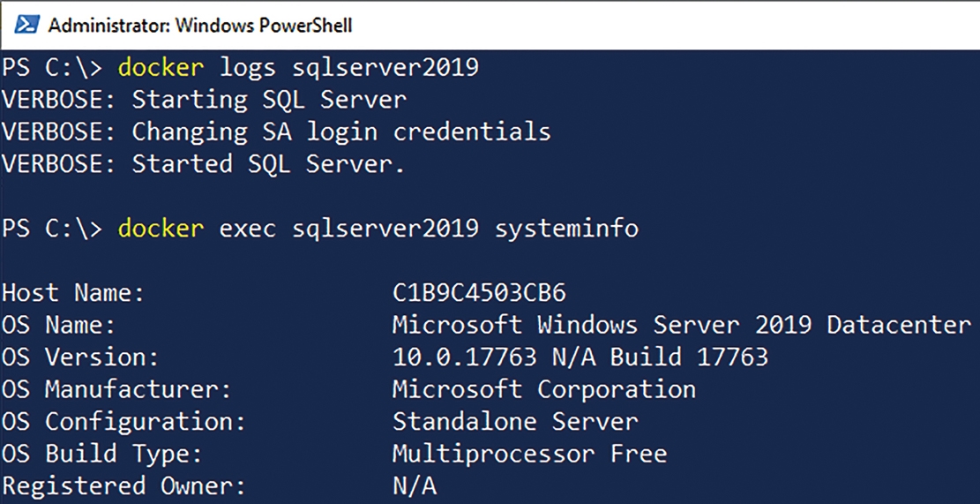Click Microsoft Windows Server 2019 Datacenter text
This screenshot has height=504, width=980.
coord(682,325)
